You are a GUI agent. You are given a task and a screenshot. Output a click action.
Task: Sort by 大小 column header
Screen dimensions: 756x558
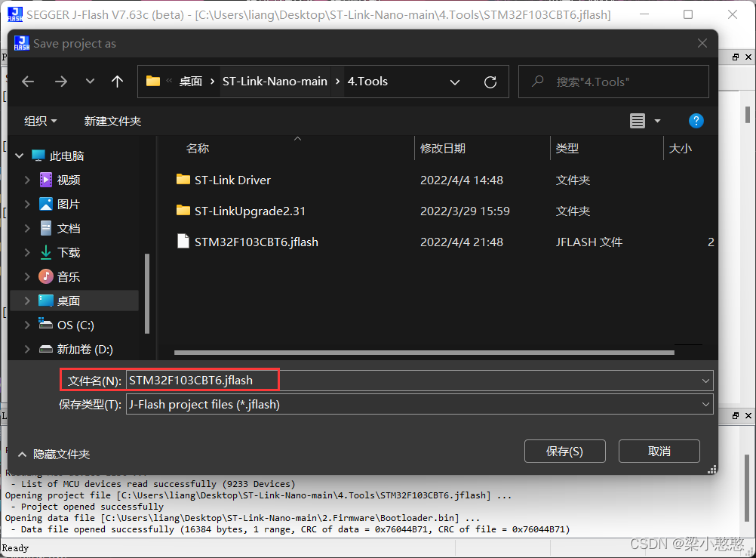[x=681, y=148]
